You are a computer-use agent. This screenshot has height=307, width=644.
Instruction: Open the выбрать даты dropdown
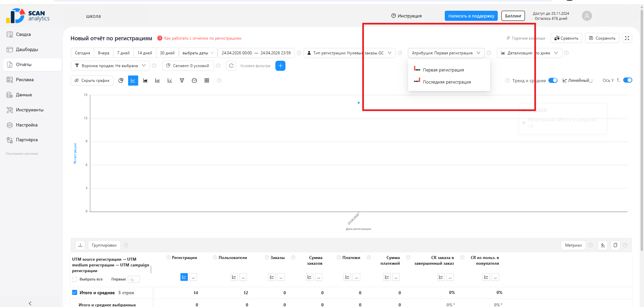198,53
